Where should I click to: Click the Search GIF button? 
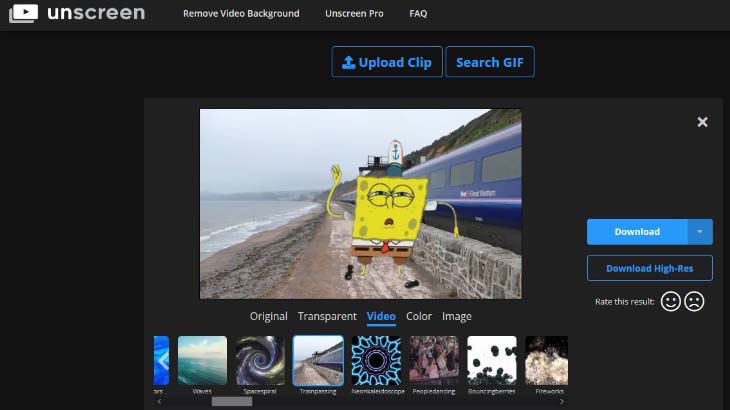[490, 62]
